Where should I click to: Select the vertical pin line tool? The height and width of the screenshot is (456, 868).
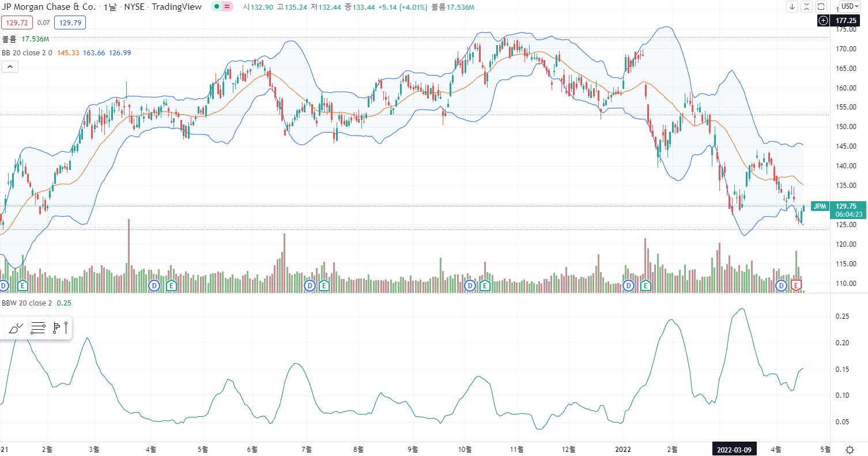click(x=67, y=329)
